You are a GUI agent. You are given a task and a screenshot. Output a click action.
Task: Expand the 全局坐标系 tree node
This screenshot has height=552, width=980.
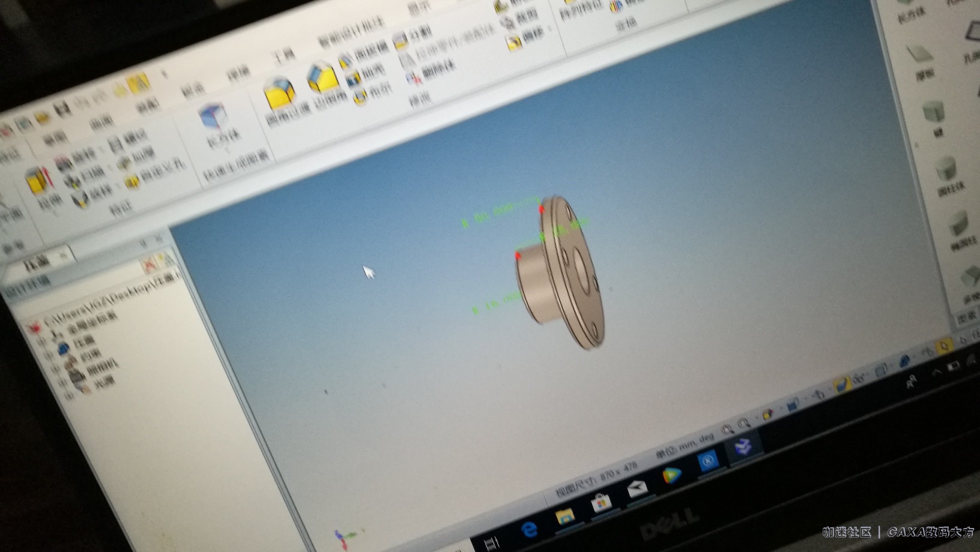[x=41, y=341]
